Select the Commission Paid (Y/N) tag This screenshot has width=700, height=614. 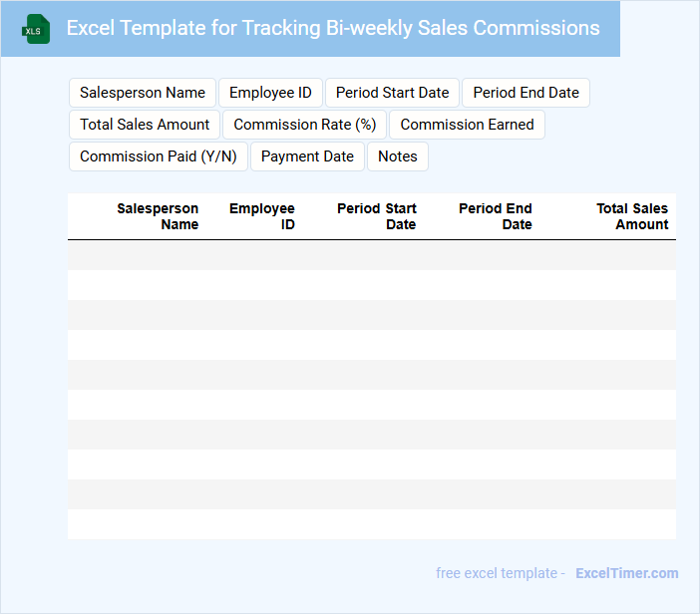(159, 156)
